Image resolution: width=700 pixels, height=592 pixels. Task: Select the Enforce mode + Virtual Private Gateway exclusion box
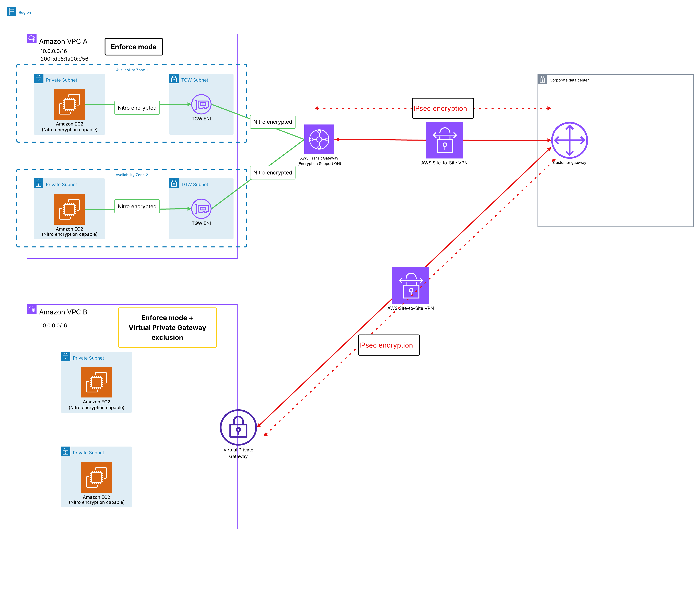(167, 328)
